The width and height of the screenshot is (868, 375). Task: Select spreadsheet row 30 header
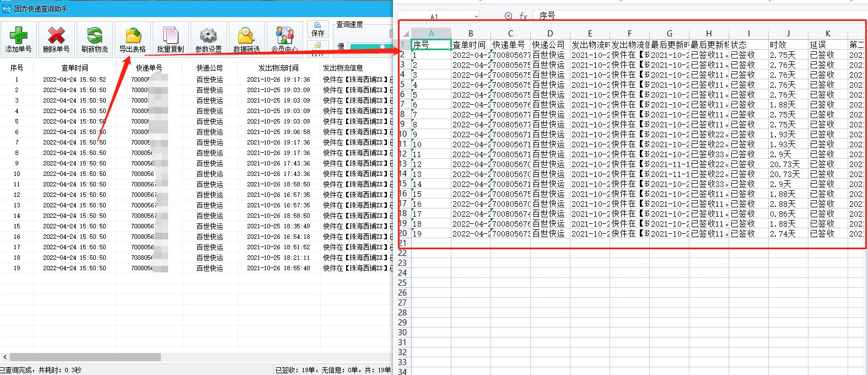(x=402, y=333)
